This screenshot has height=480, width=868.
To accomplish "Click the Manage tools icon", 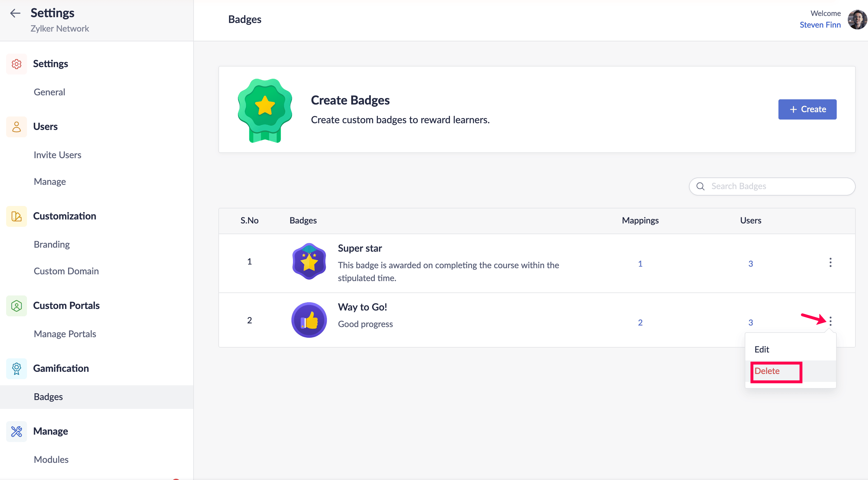I will pyautogui.click(x=17, y=431).
